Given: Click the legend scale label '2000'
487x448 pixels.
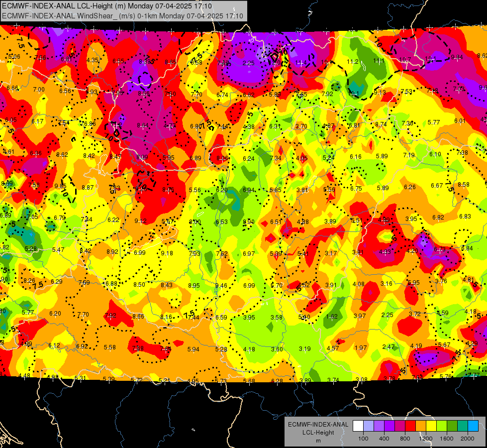Looking at the screenshot, I should pyautogui.click(x=467, y=439).
